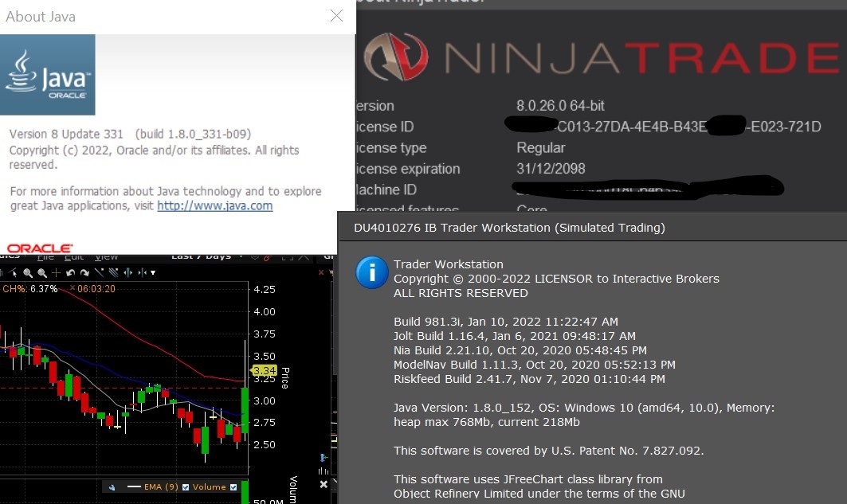Image resolution: width=847 pixels, height=504 pixels.
Task: Open the Last 7 Days period dropdown
Action: coord(206,256)
